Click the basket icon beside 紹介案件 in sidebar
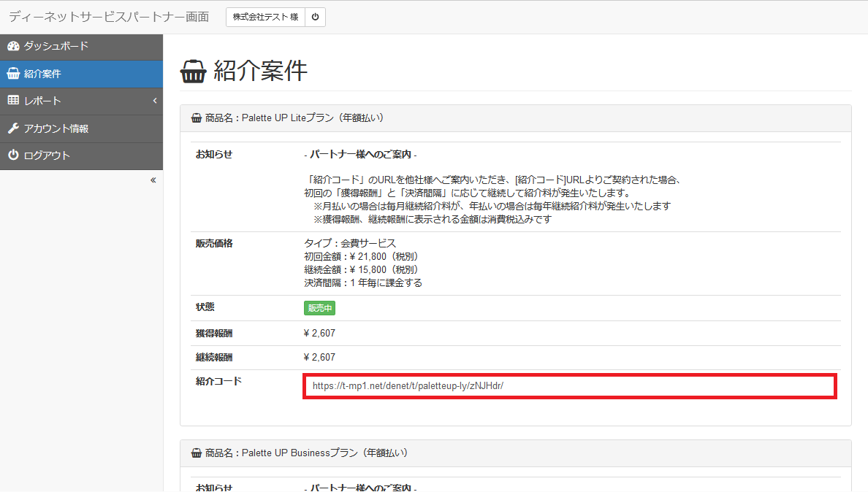This screenshot has height=492, width=868. [13, 74]
